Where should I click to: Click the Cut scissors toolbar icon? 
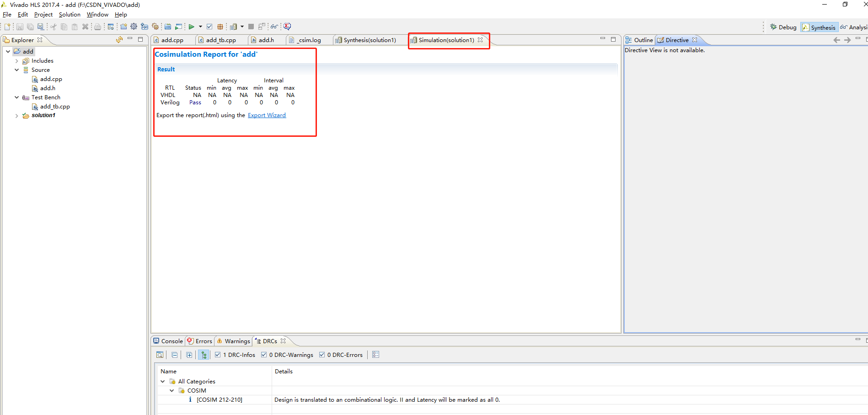pyautogui.click(x=54, y=27)
